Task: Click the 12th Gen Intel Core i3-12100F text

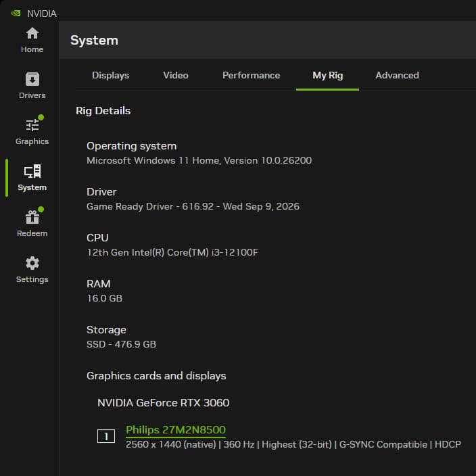Action: pos(172,252)
